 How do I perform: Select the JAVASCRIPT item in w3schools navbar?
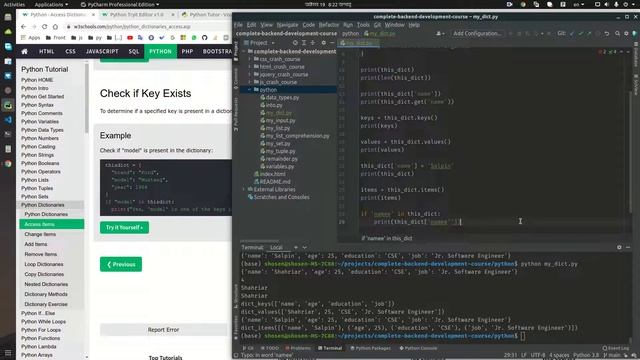coord(102,51)
